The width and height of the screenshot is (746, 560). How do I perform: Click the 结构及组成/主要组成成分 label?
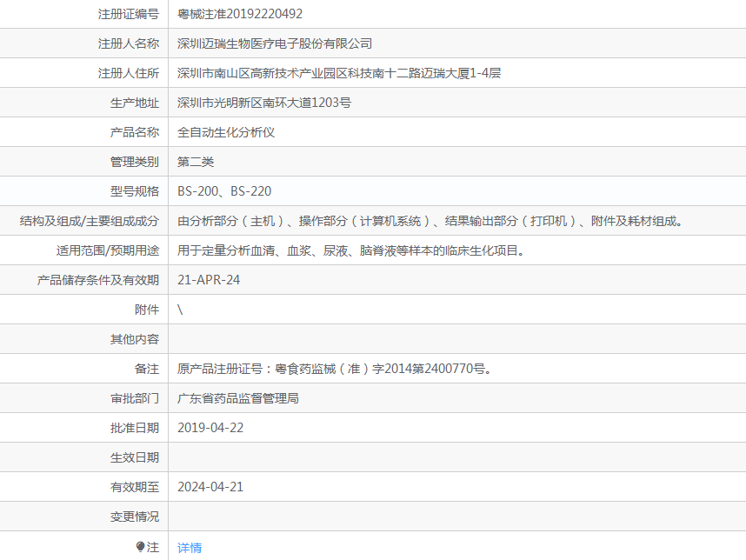[89, 221]
